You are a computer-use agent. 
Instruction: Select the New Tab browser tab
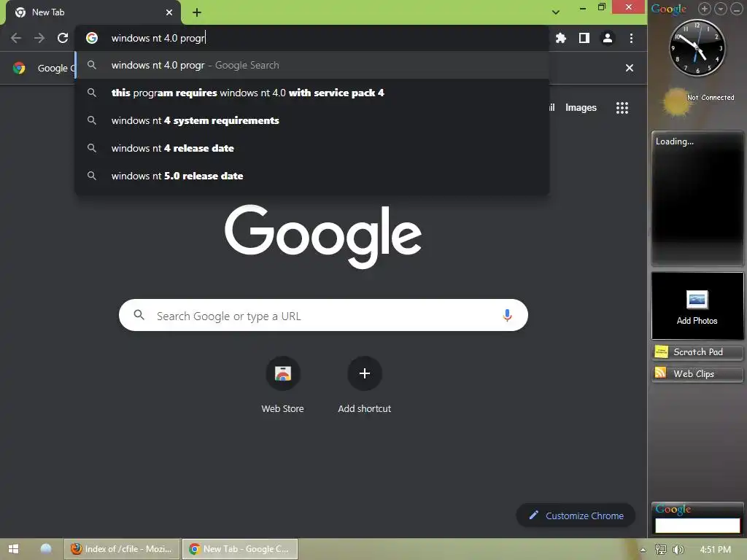click(x=93, y=12)
